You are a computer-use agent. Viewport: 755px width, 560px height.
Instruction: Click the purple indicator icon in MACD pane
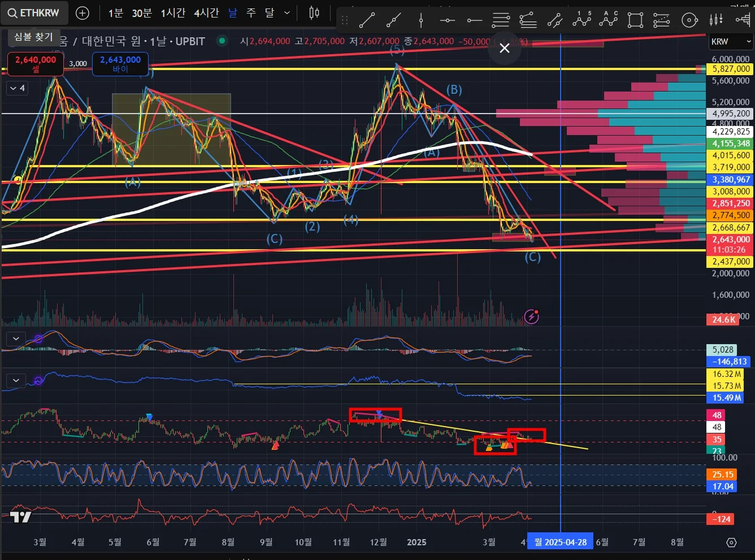38,339
